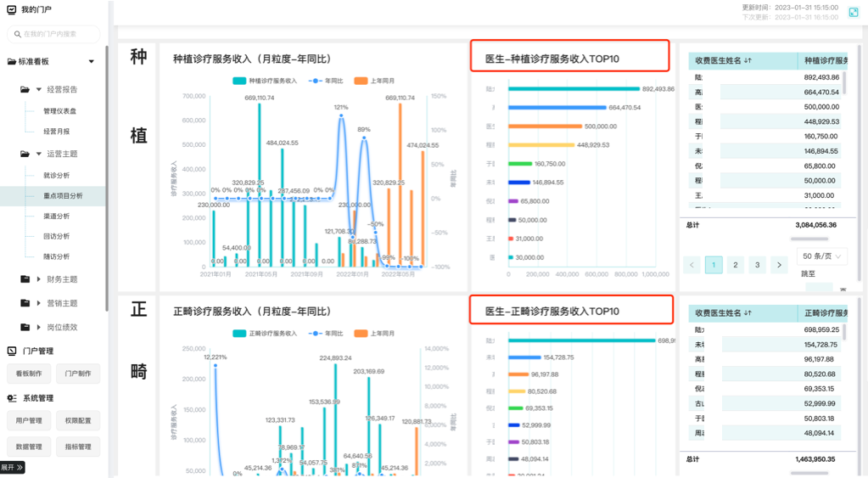
Task: Sort 收费医生姓名 column in implant table
Action: 748,60
